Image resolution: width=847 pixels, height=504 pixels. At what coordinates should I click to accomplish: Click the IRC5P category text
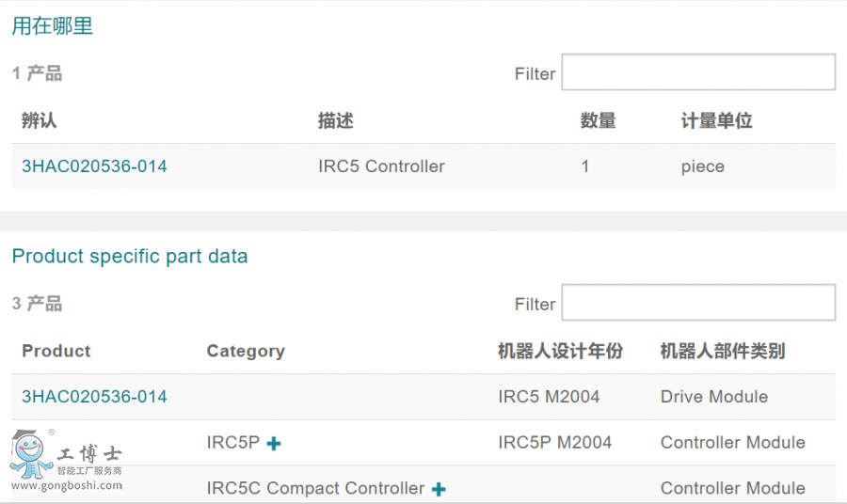233,443
